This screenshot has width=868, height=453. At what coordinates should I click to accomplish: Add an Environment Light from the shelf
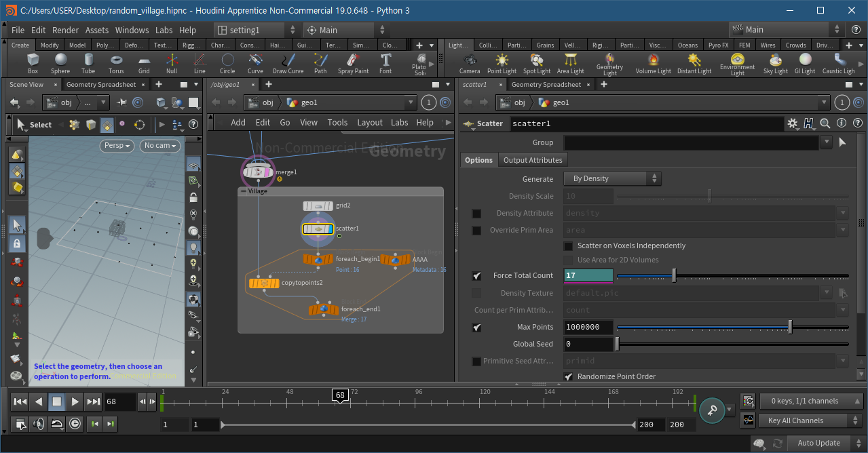tap(737, 64)
